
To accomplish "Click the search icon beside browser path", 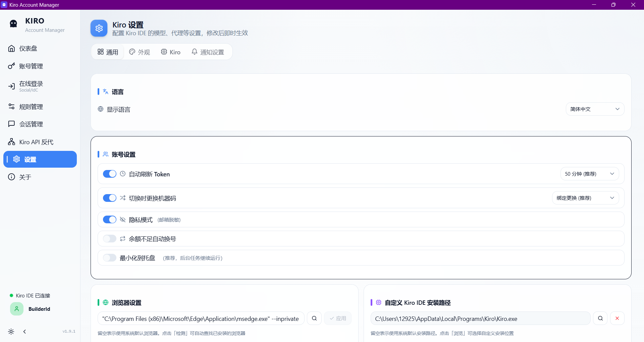I will (x=314, y=318).
